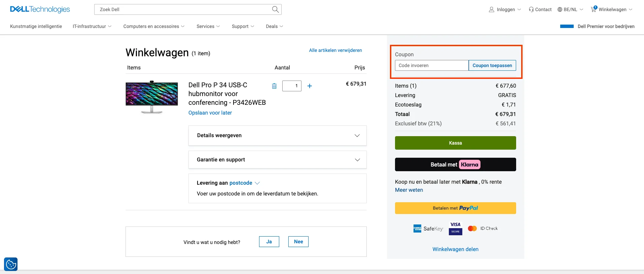Open the Inloggen dropdown
Screen dimensions: 644x274
pos(505,9)
